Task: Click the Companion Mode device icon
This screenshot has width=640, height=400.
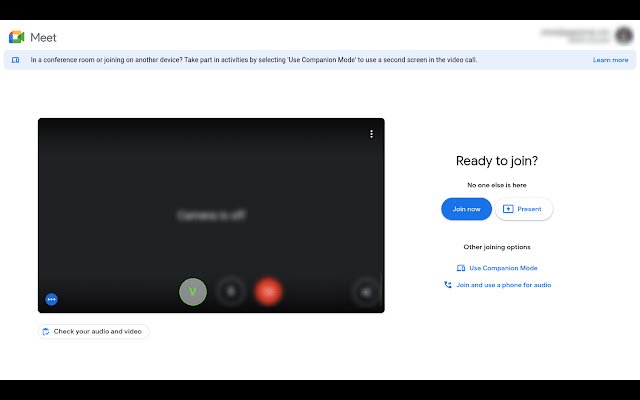Action: pos(461,268)
